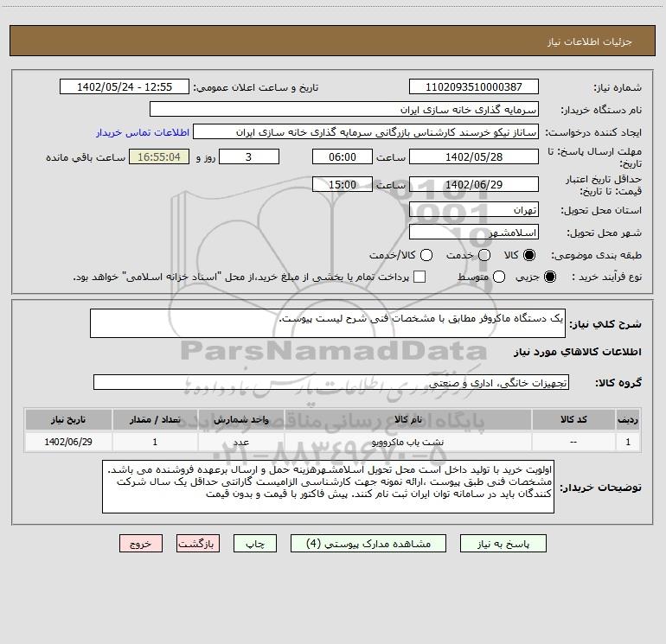Click the general need description text box
The image size is (666, 644).
[x=328, y=323]
